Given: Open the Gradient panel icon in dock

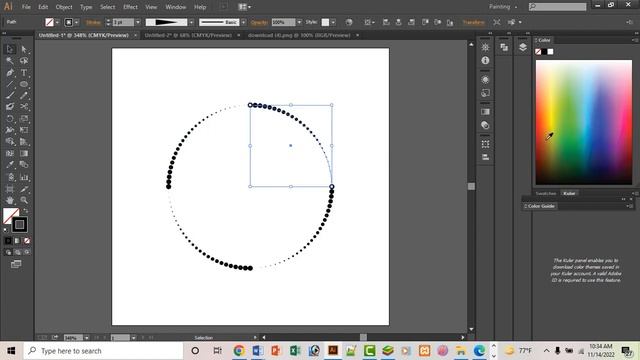Looking at the screenshot, I should [x=485, y=112].
